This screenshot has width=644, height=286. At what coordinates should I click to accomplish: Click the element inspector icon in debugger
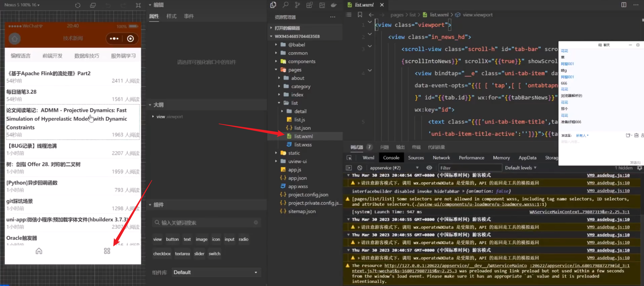tap(349, 158)
